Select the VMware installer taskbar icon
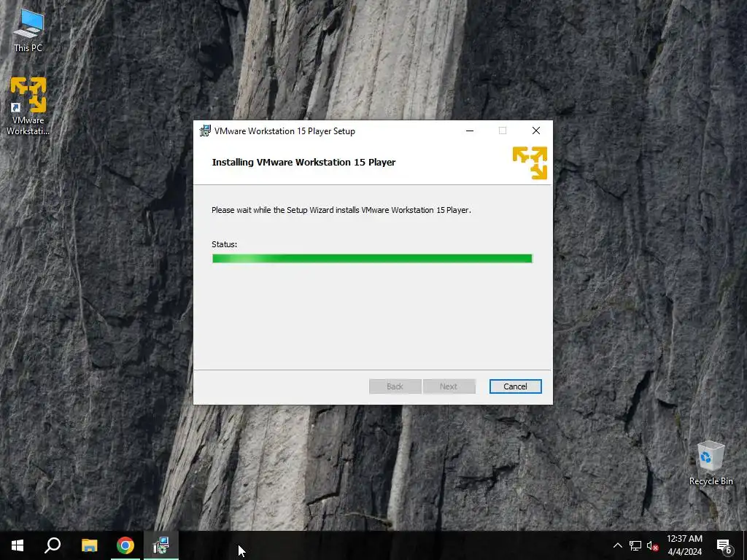The width and height of the screenshot is (747, 560). click(x=161, y=545)
